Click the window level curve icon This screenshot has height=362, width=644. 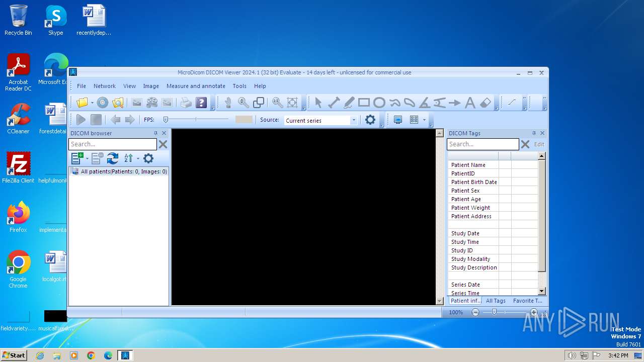(512, 103)
